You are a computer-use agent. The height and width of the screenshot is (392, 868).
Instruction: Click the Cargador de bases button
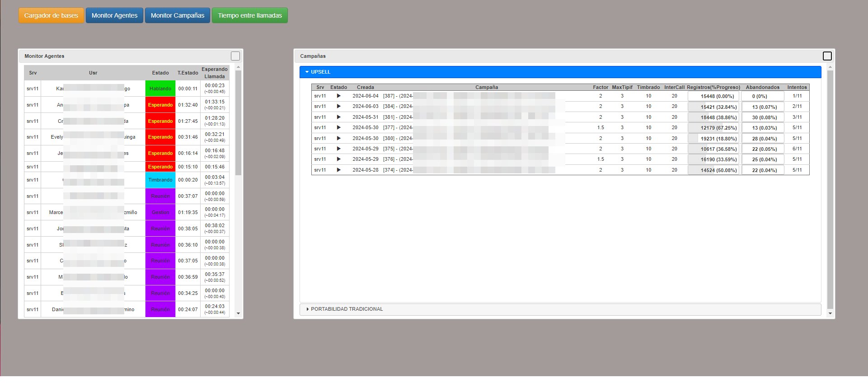pyautogui.click(x=51, y=15)
